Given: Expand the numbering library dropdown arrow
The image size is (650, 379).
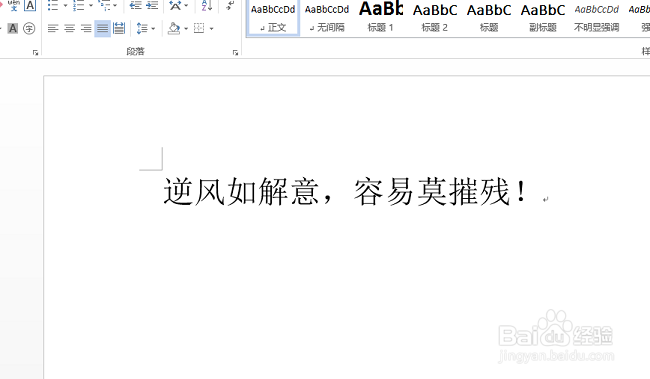Looking at the screenshot, I should [x=91, y=6].
